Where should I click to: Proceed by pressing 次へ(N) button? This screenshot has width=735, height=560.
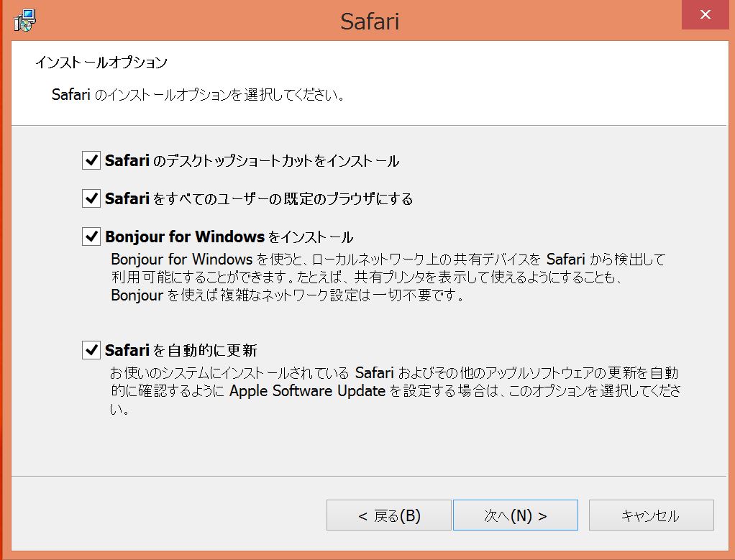(515, 515)
